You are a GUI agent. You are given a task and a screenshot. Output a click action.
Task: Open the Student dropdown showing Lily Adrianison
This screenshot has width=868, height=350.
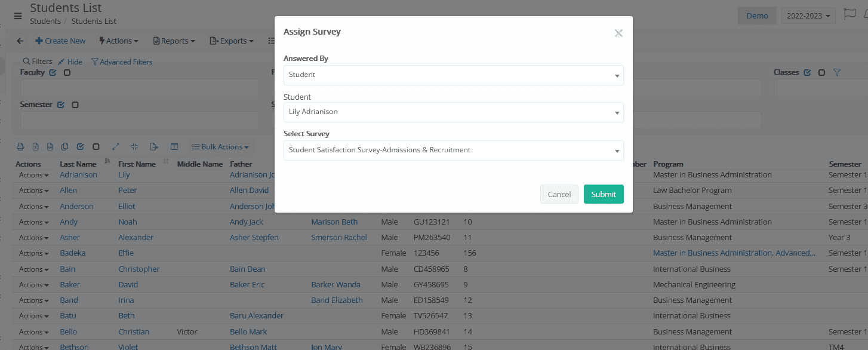coord(454,112)
